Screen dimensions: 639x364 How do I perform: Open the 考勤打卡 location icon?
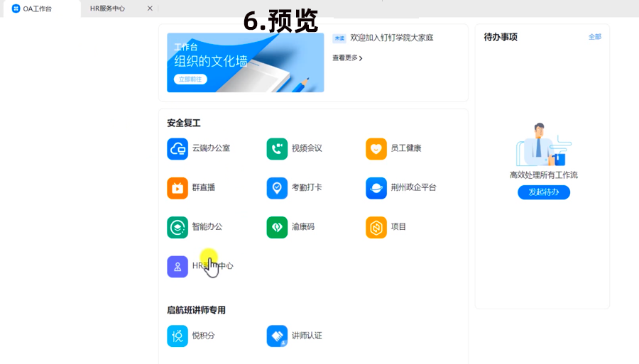[x=277, y=188]
